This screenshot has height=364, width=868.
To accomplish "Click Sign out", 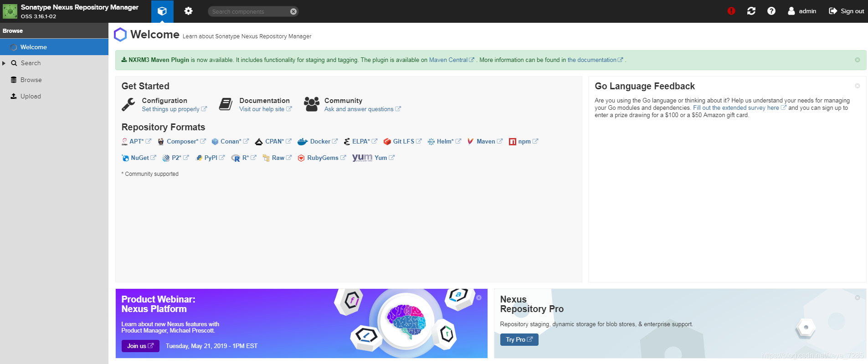I will (847, 11).
